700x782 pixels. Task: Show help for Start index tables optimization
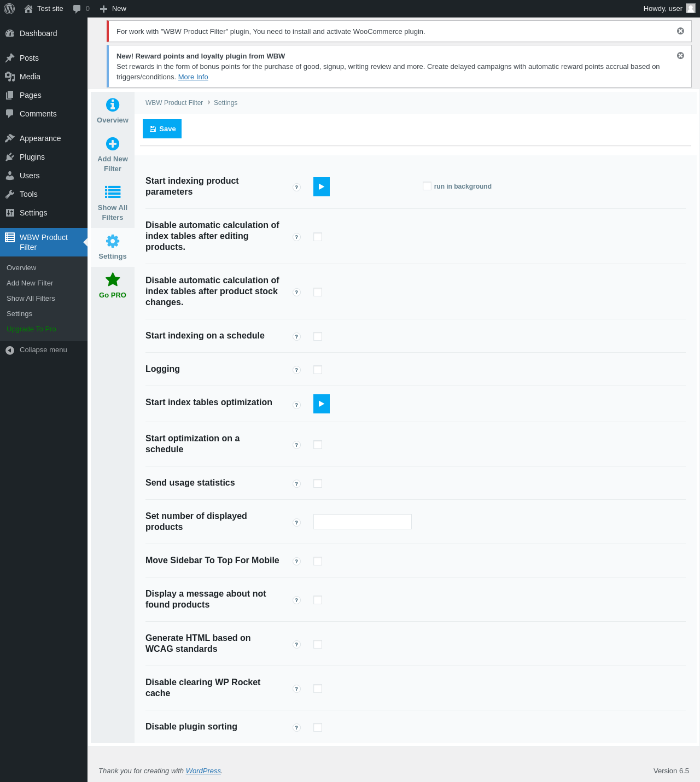point(297,405)
